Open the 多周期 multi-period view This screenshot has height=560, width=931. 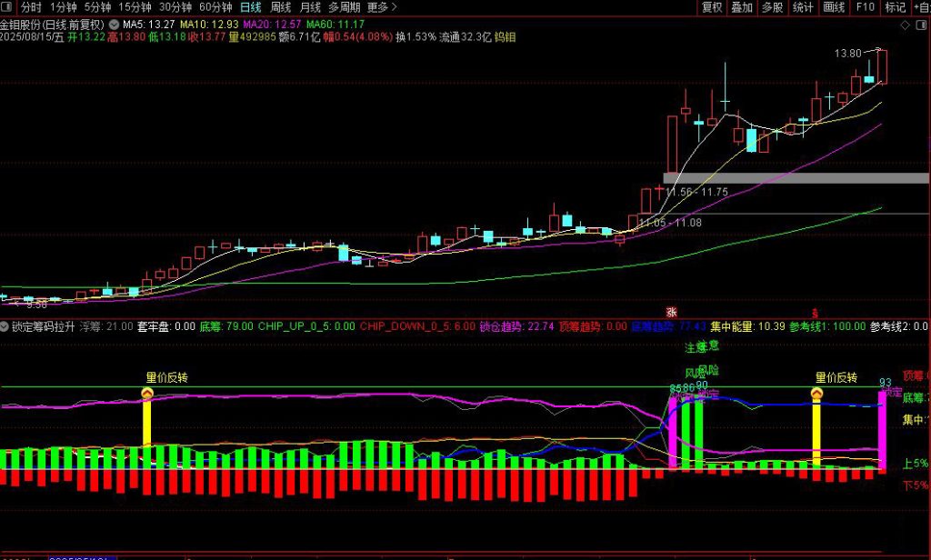(x=347, y=7)
